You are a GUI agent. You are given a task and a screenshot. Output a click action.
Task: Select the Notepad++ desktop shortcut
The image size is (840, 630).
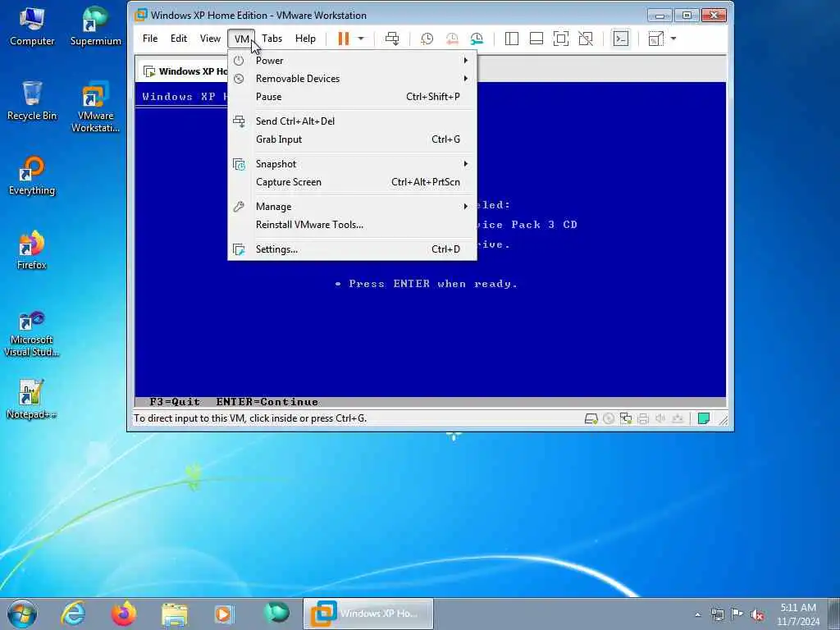(x=31, y=399)
